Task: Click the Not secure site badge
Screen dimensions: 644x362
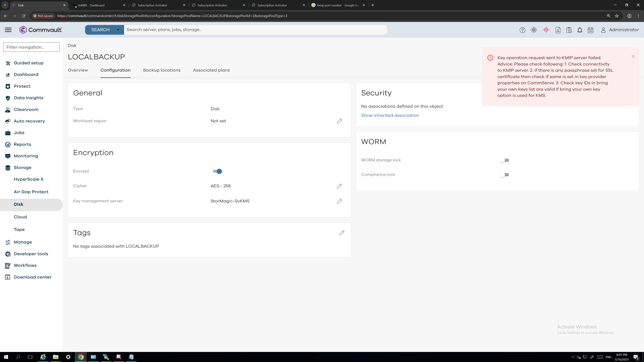Action: coord(43,16)
